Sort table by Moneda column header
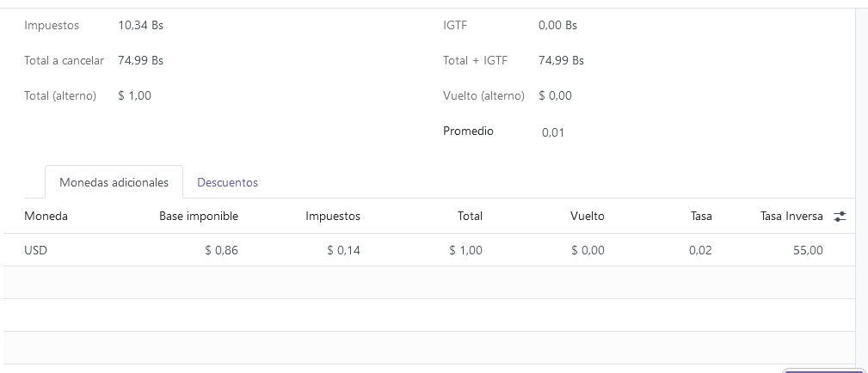Viewport: 868px width, 373px height. point(46,217)
